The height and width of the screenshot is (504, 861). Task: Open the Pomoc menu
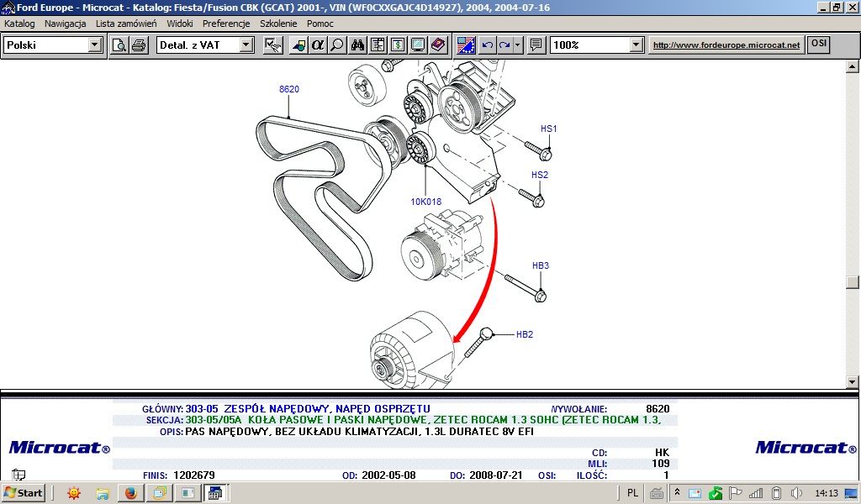click(320, 24)
